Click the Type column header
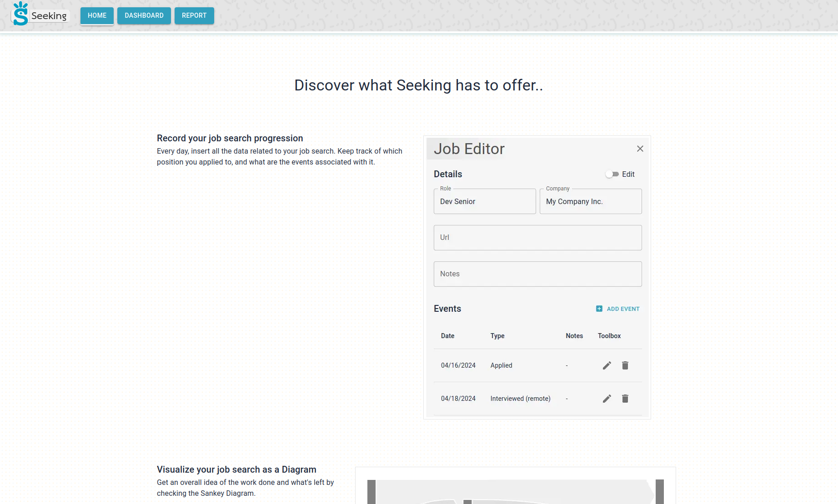 497,336
